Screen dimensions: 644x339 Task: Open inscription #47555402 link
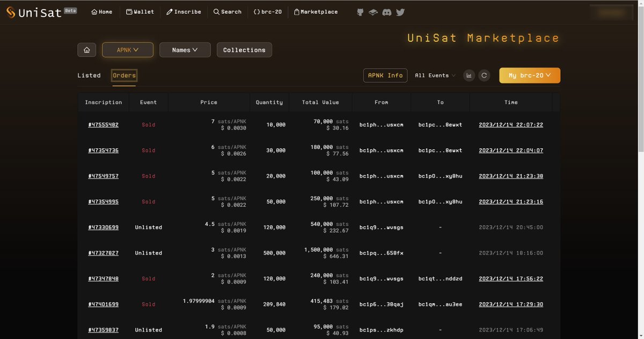click(x=104, y=125)
